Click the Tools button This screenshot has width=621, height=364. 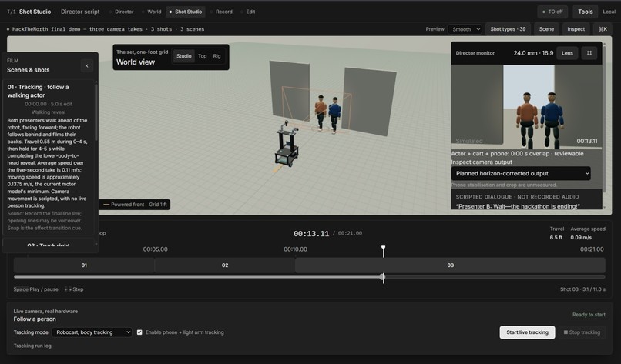click(585, 12)
